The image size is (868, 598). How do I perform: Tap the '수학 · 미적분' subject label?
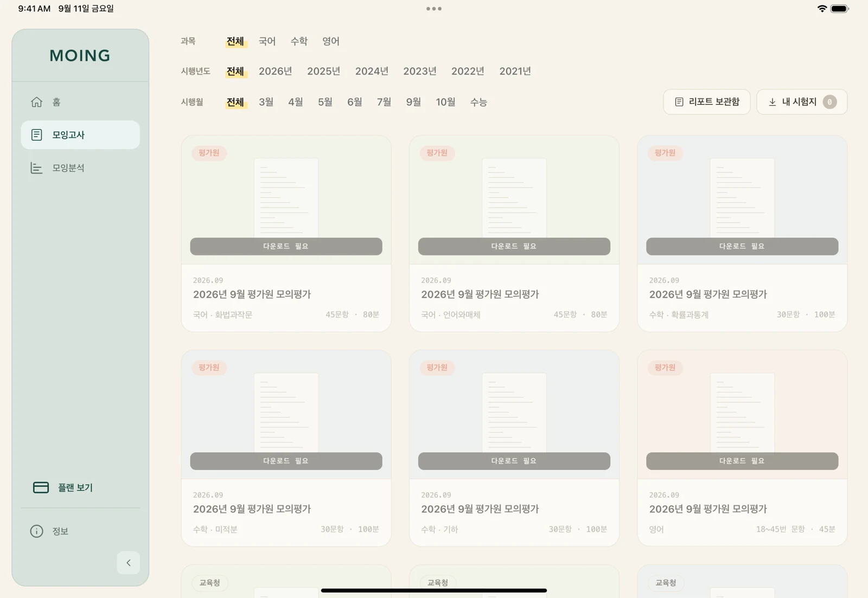click(x=215, y=529)
